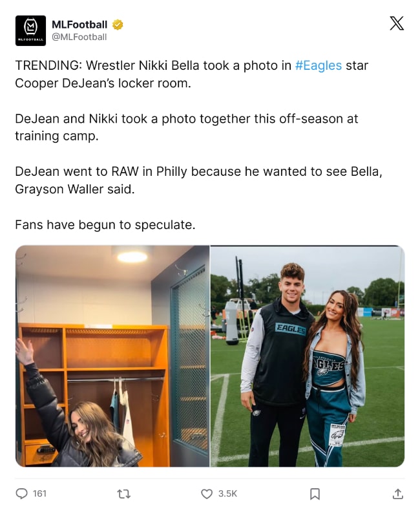The width and height of the screenshot is (420, 516).
Task: Click the 3.5K likes count
Action: [227, 493]
